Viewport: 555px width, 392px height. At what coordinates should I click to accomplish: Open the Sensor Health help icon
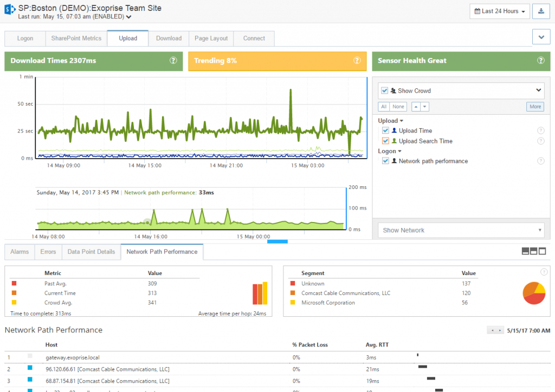click(540, 61)
